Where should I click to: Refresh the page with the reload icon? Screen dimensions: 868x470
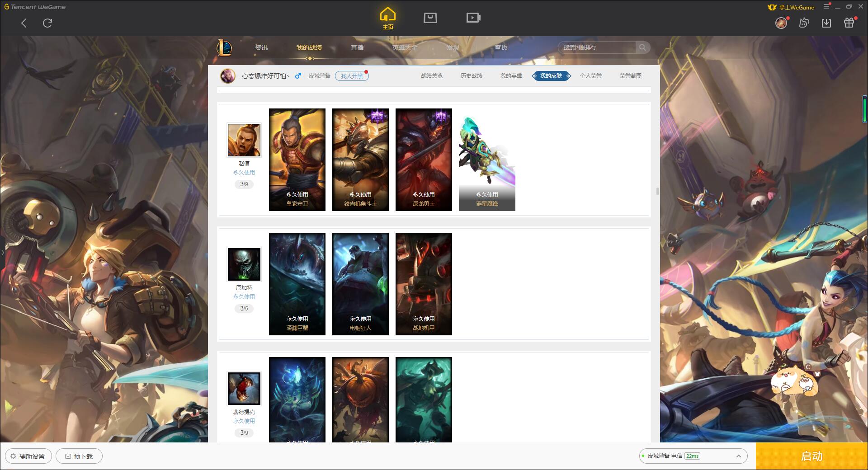click(x=47, y=23)
